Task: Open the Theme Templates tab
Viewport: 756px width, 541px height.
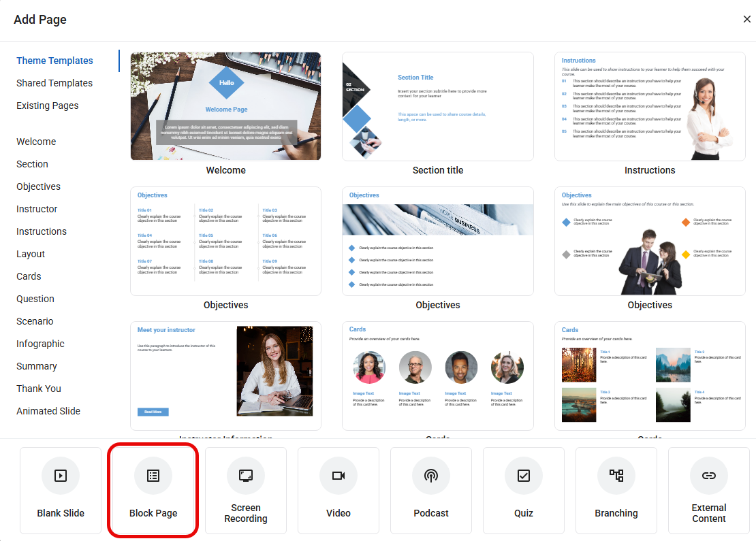Action: (54, 61)
